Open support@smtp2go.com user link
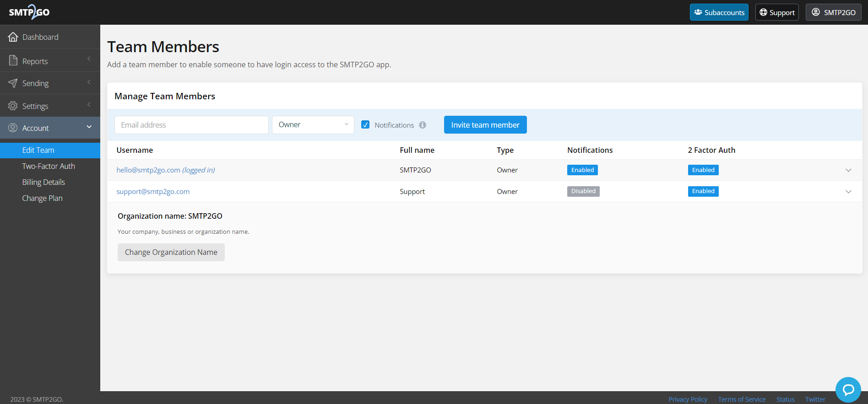The width and height of the screenshot is (868, 404). pos(153,191)
